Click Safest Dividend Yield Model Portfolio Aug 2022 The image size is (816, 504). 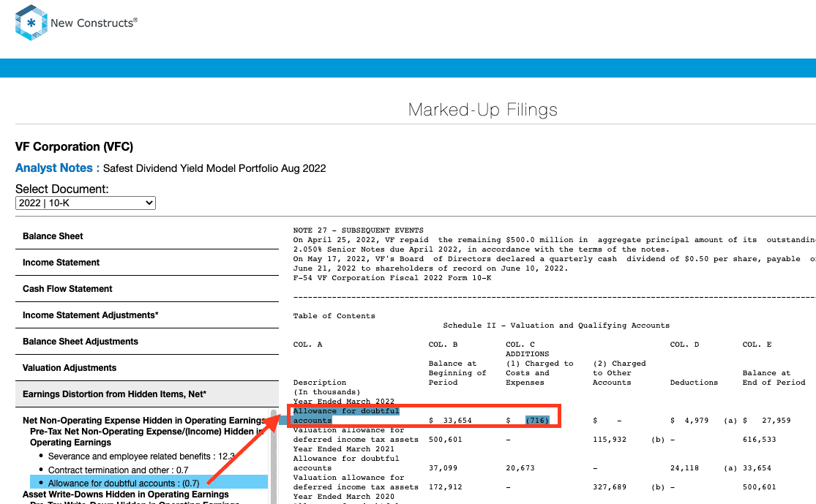coord(214,168)
